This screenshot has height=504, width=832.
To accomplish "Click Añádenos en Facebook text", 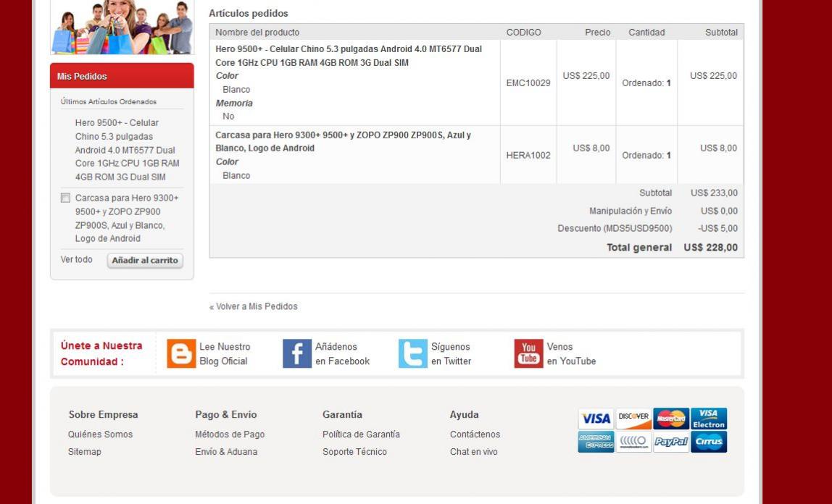I will point(342,353).
